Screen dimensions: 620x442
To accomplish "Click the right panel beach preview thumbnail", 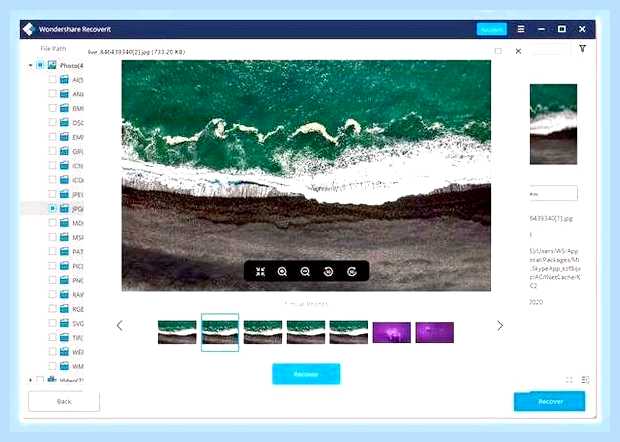I will point(553,124).
